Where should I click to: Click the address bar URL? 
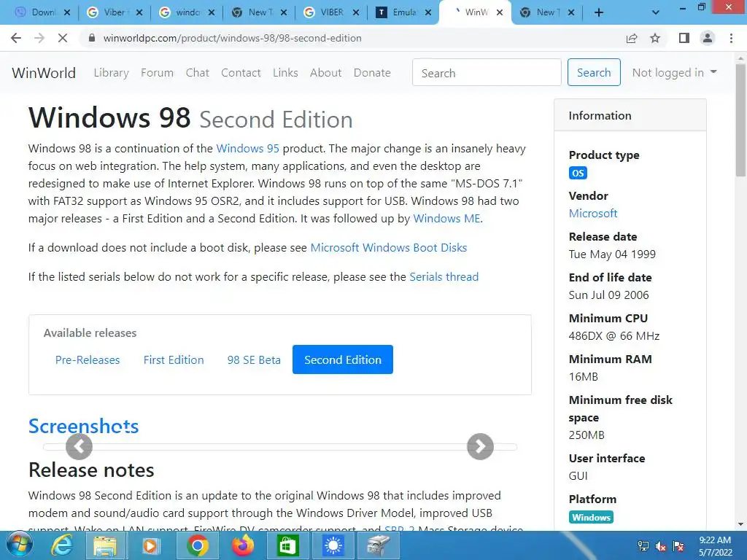(x=233, y=38)
